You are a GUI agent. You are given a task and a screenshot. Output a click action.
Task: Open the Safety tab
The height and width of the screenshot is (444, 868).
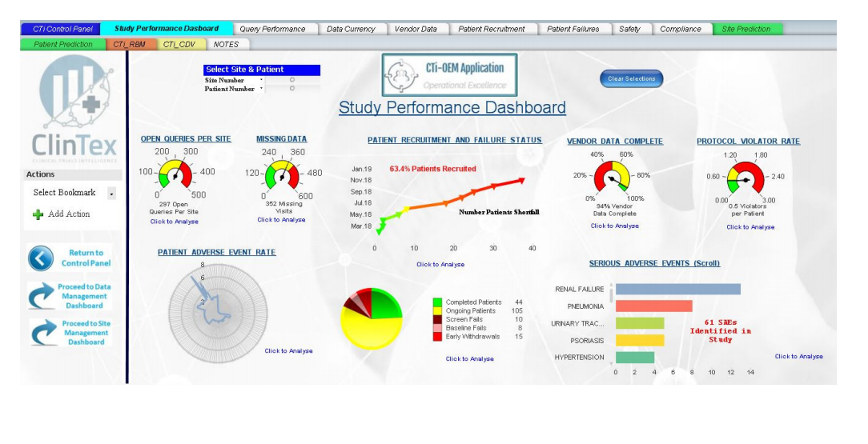pos(631,29)
